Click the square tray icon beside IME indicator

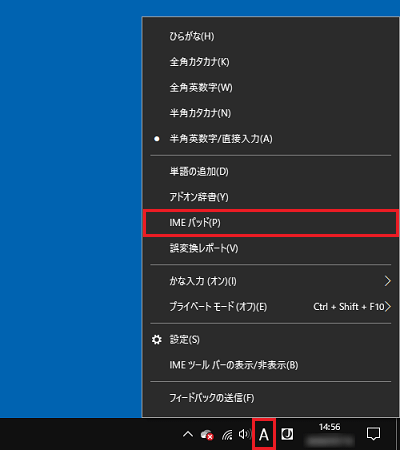pyautogui.click(x=287, y=434)
